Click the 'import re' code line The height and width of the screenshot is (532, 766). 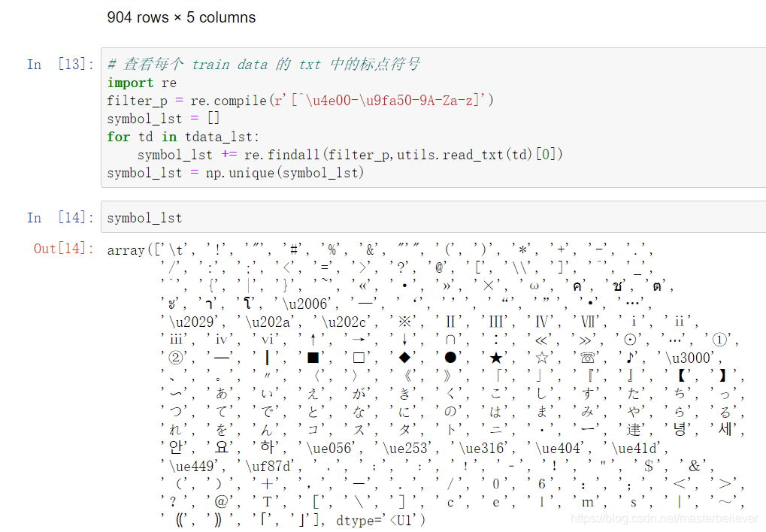click(141, 83)
